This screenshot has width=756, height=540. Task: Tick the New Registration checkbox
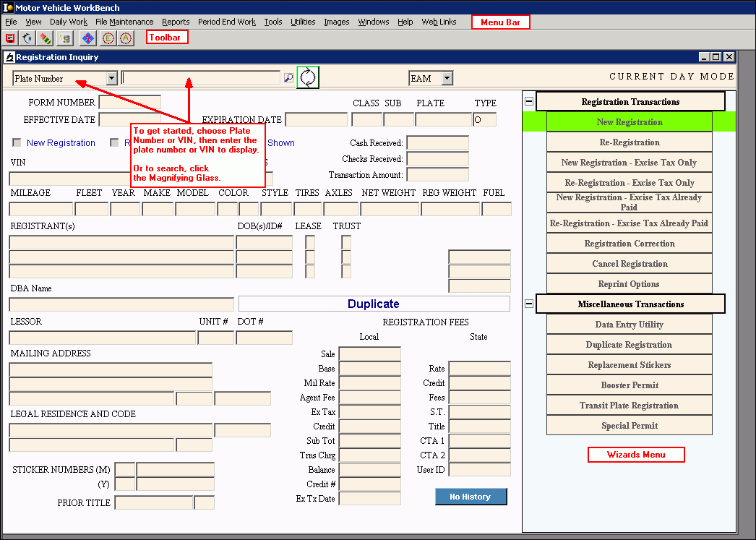pyautogui.click(x=17, y=142)
